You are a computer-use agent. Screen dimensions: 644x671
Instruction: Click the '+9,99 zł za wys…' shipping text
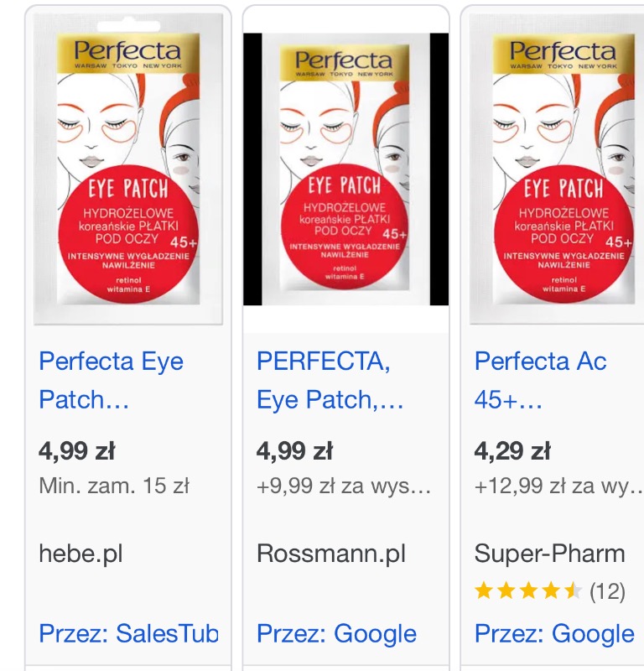[x=344, y=486]
